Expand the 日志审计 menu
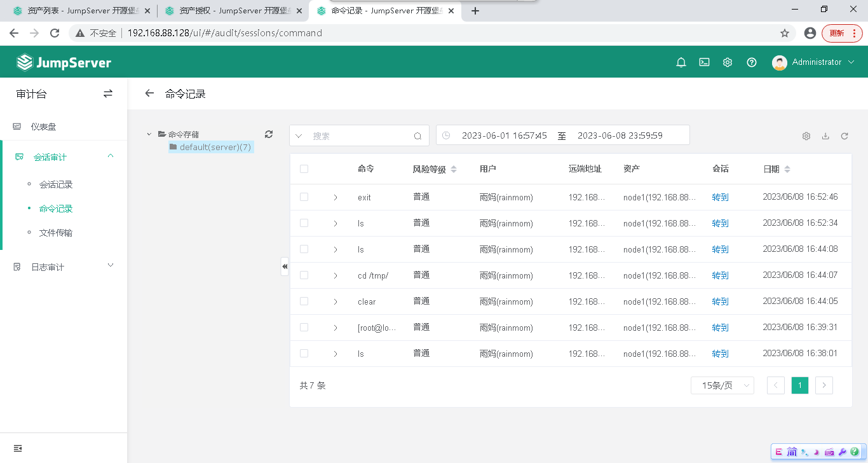 point(111,266)
